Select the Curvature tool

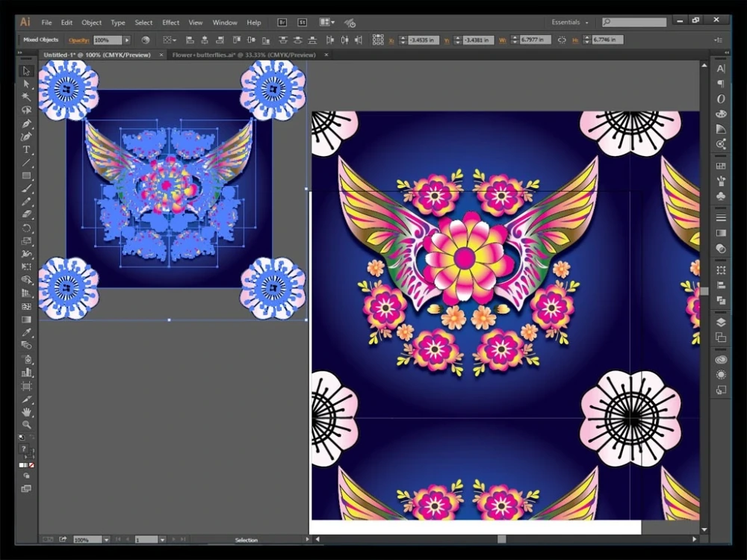[x=26, y=137]
